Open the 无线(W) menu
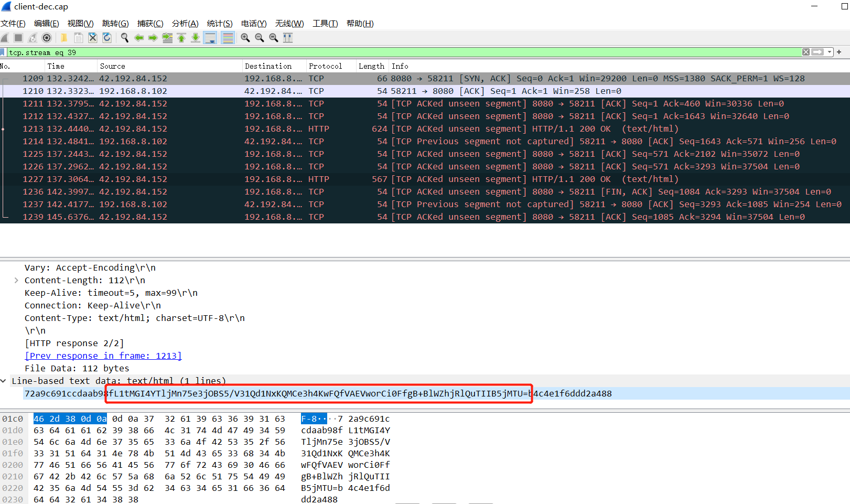 click(x=289, y=24)
